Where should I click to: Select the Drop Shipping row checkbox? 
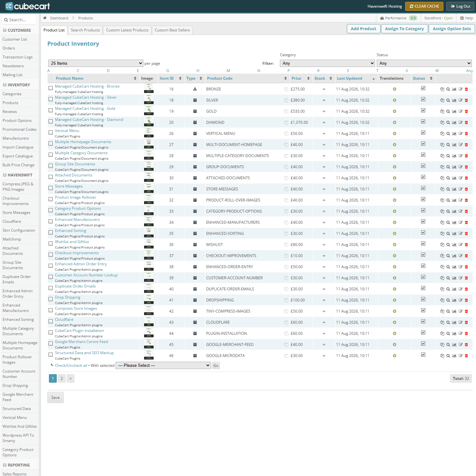[50, 299]
